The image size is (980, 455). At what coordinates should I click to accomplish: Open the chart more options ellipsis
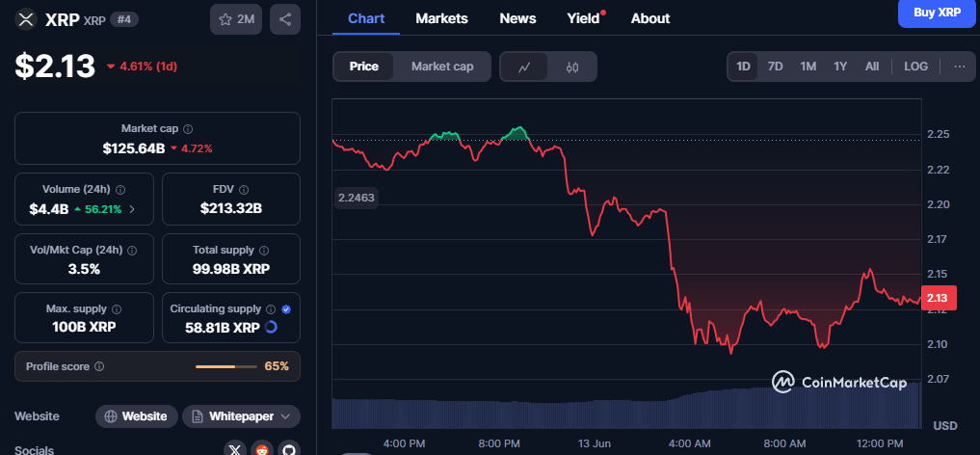(x=960, y=67)
